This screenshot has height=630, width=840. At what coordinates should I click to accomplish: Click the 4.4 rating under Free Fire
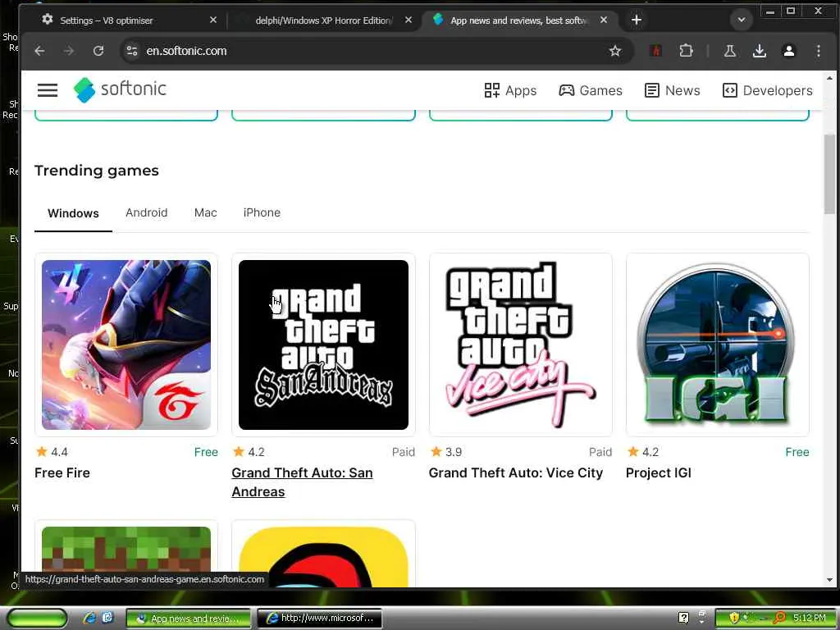pyautogui.click(x=52, y=452)
